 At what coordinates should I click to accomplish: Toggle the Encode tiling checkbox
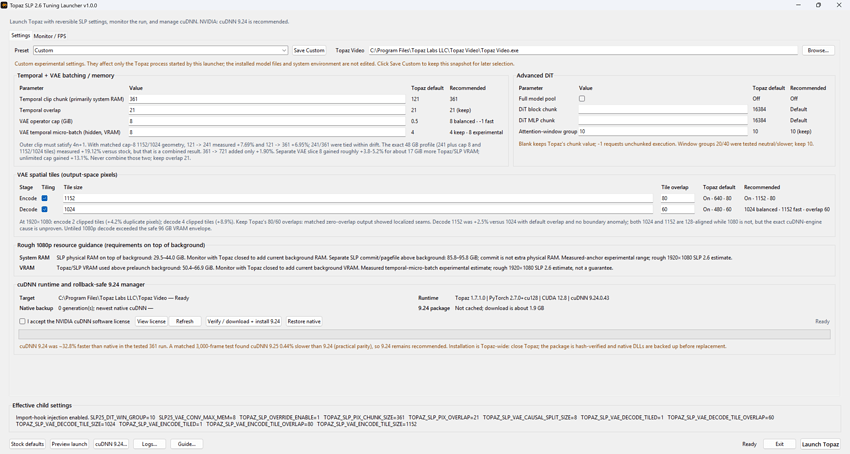click(44, 199)
